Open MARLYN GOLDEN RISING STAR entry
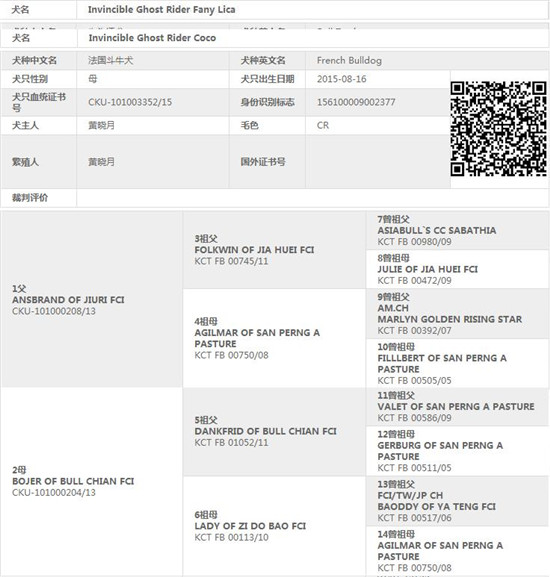 click(450, 319)
